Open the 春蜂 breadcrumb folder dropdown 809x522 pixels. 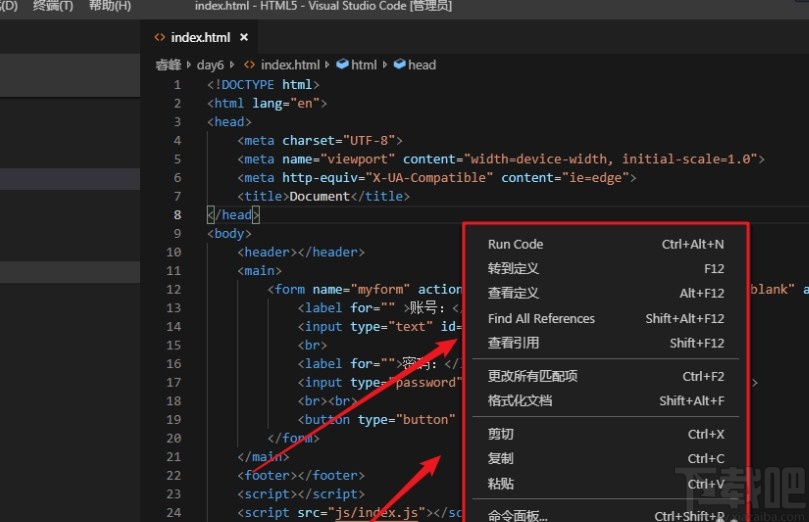[167, 64]
